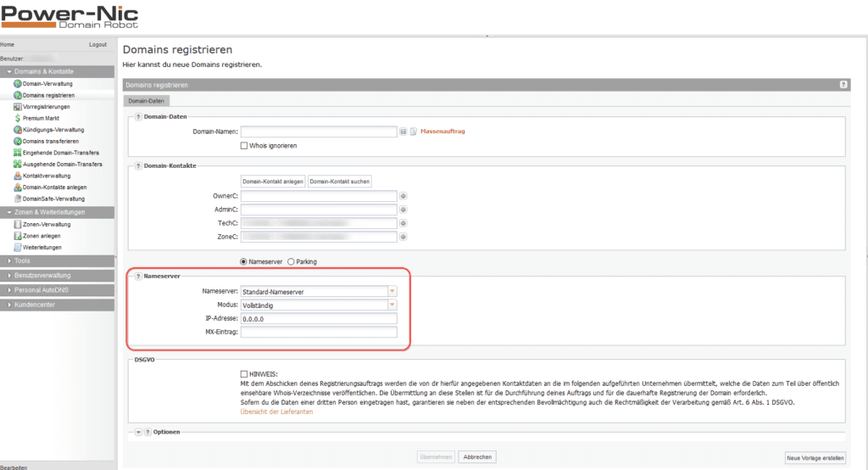Select the Domains registrieren sidebar icon

pos(18,95)
